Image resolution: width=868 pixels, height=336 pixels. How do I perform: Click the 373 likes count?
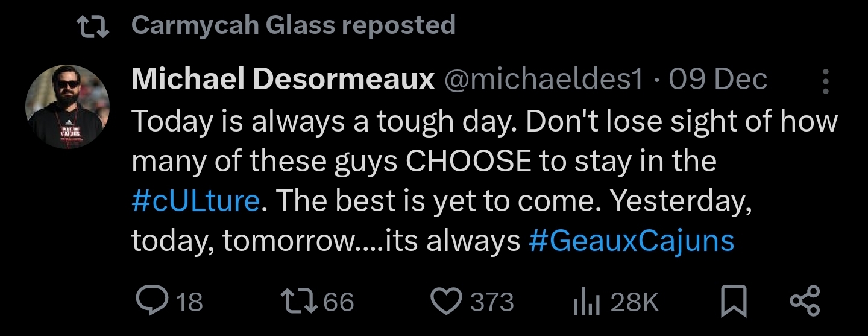point(492,302)
